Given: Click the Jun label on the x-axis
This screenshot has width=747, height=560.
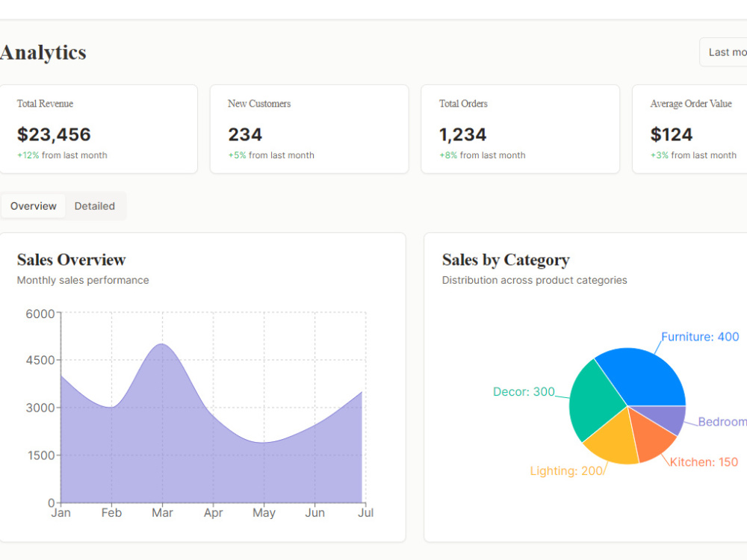Looking at the screenshot, I should [315, 513].
